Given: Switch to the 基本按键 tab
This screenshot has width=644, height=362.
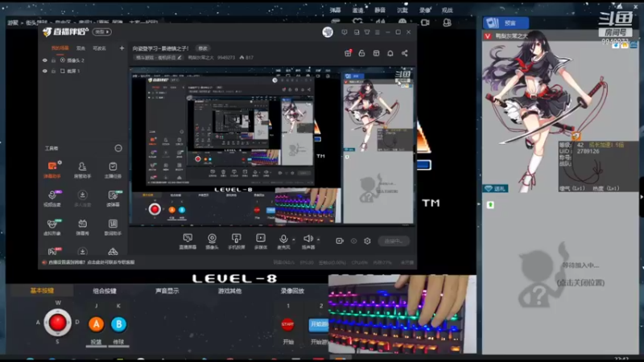Looking at the screenshot, I should [42, 290].
